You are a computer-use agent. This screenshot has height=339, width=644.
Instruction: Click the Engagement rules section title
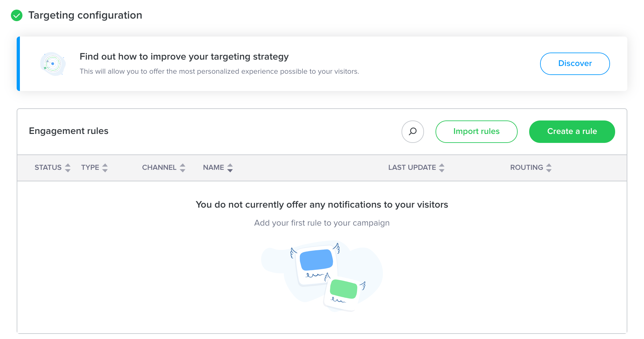69,131
